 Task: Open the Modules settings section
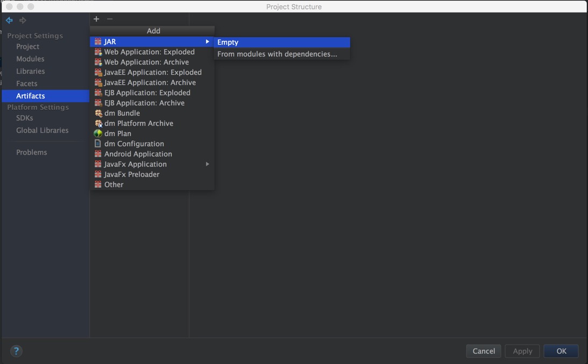pyautogui.click(x=30, y=59)
